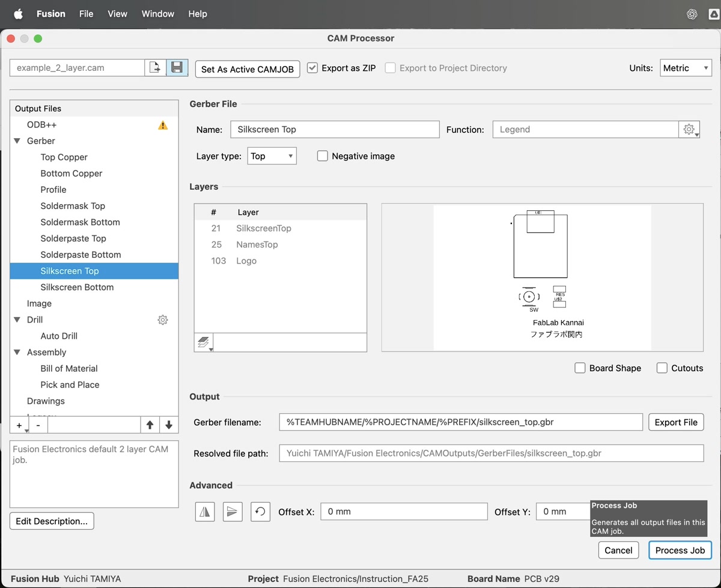Select ODB++ in Output Files

(41, 125)
